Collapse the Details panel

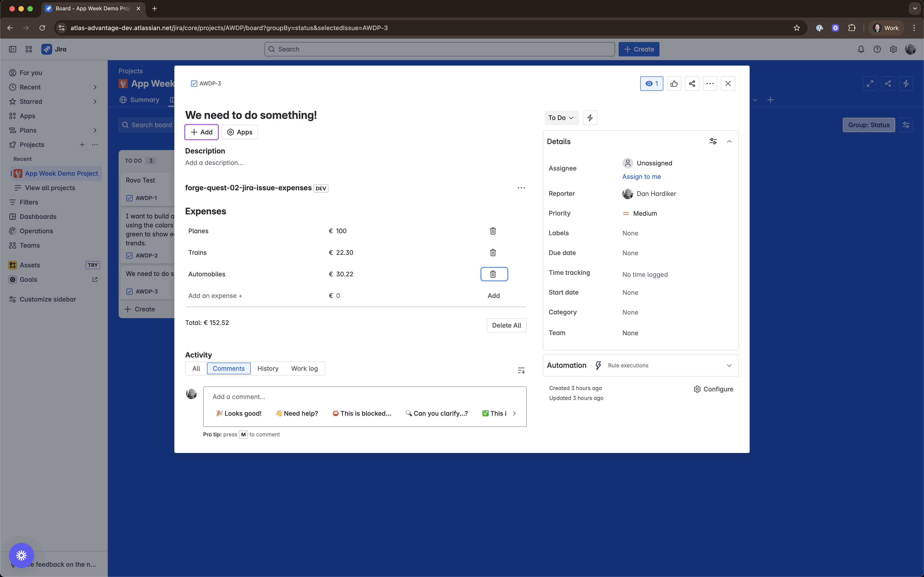click(x=729, y=141)
